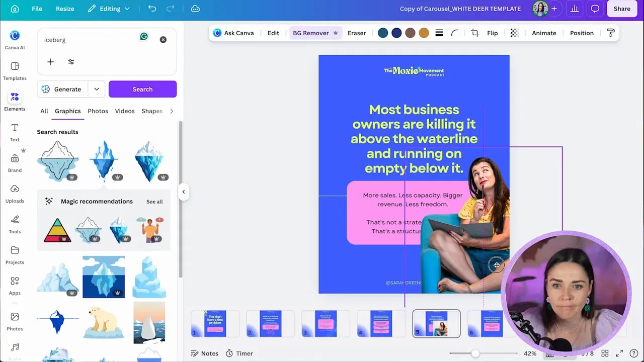
Task: Open Templates panel in sidebar
Action: [x=15, y=71]
